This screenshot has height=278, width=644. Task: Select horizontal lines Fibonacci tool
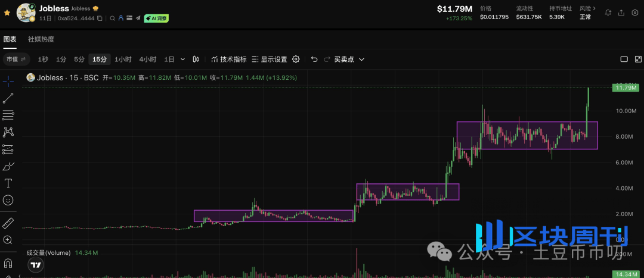[x=8, y=115]
